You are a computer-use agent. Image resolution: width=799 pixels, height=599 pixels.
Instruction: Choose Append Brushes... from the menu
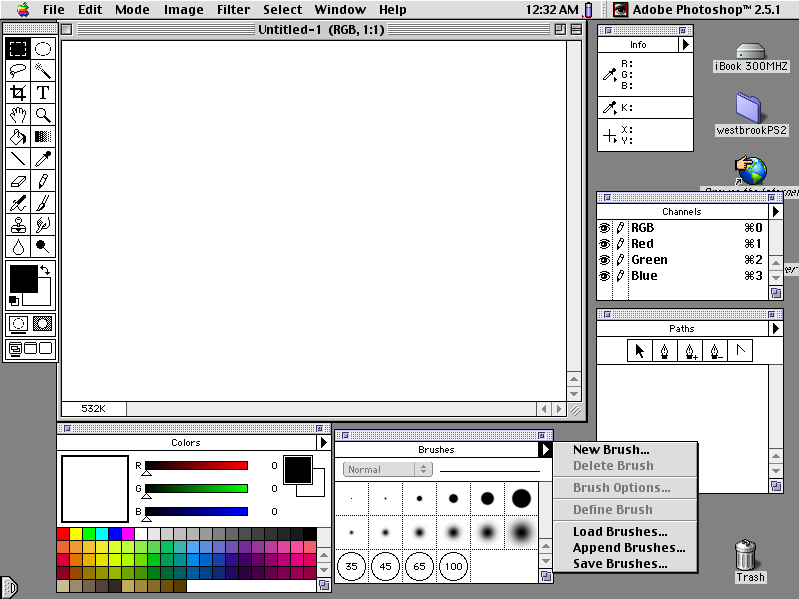pos(625,548)
